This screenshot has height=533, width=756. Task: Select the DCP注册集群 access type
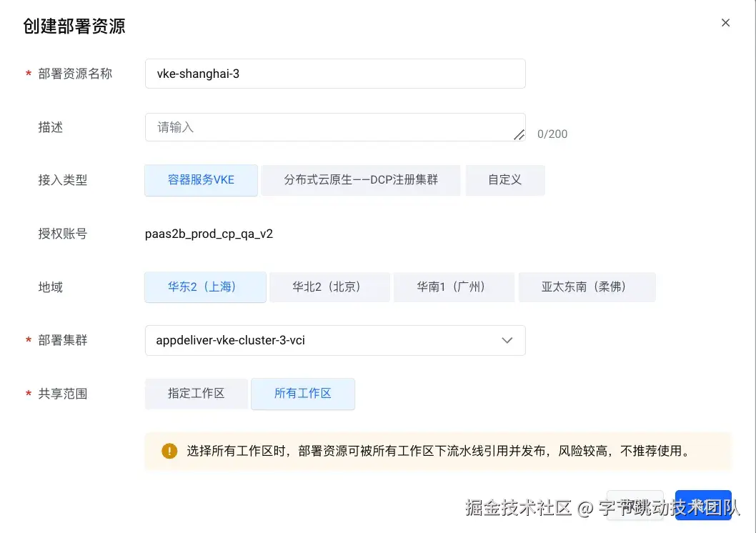(360, 180)
